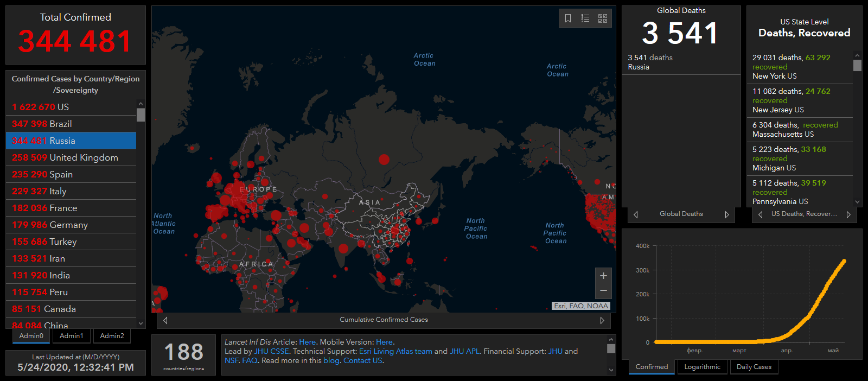Open the Esri Living Atlas team link
This screenshot has height=381, width=868.
[395, 351]
